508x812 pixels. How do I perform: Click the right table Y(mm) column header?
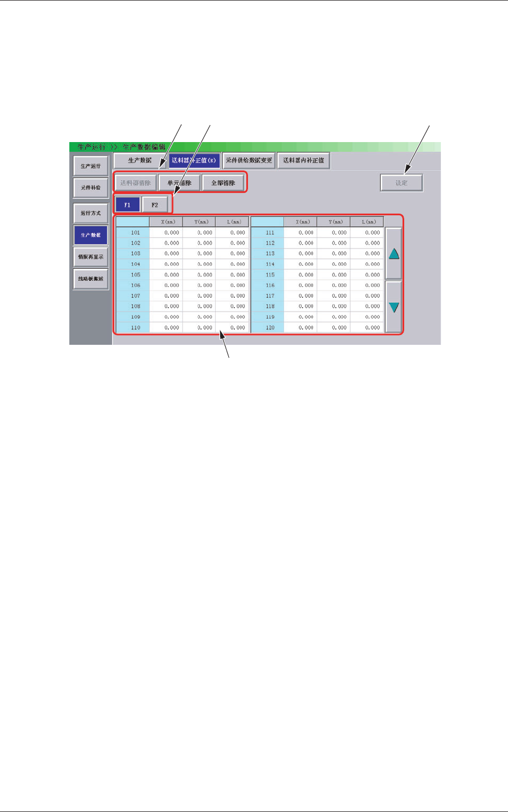[x=334, y=222]
